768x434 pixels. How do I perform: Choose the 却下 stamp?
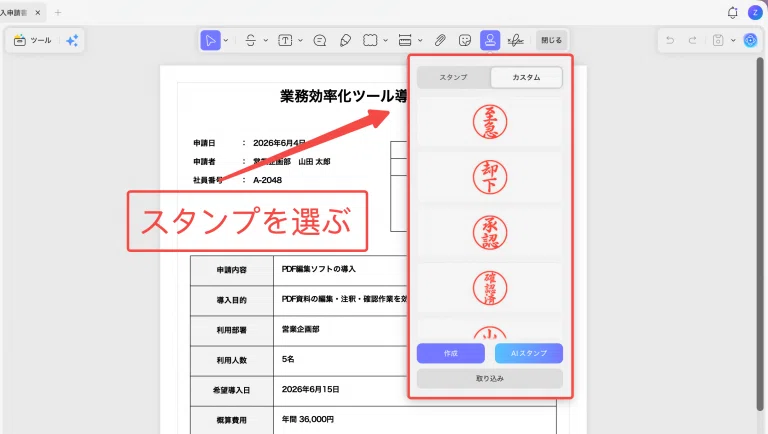tap(490, 177)
